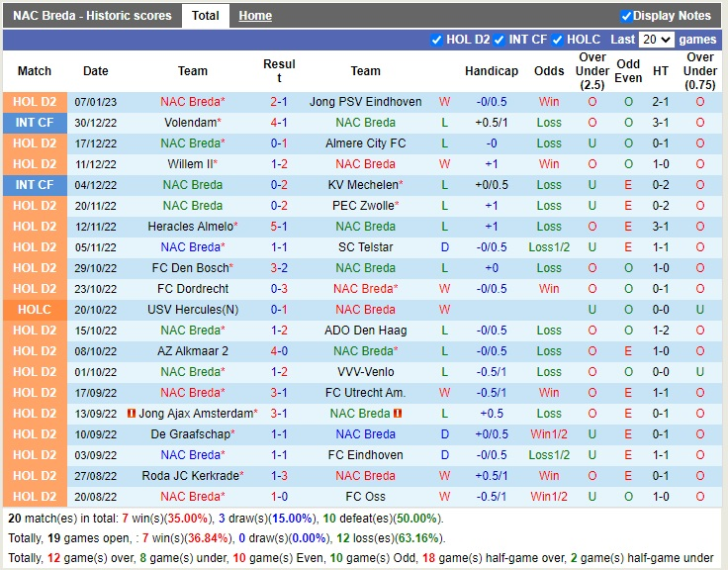The height and width of the screenshot is (570, 728).
Task: Click the Over Under (2.5) column header
Action: click(591, 71)
